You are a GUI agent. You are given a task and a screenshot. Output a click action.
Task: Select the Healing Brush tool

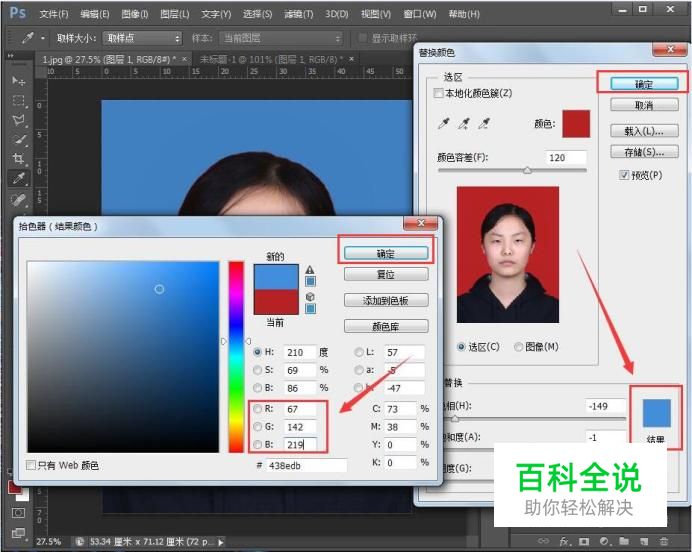point(19,199)
